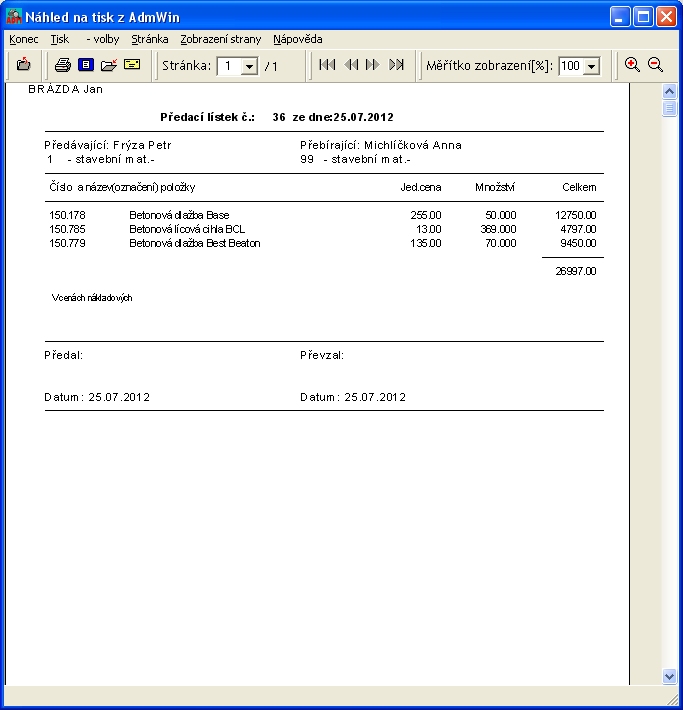The image size is (683, 710).
Task: Click the 'Předací lístek č.: 36' heading
Action: [x=223, y=117]
